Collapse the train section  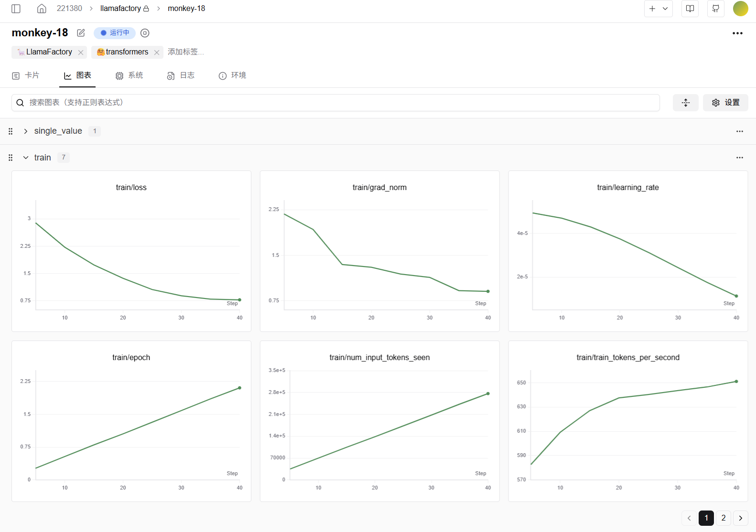[x=26, y=158]
